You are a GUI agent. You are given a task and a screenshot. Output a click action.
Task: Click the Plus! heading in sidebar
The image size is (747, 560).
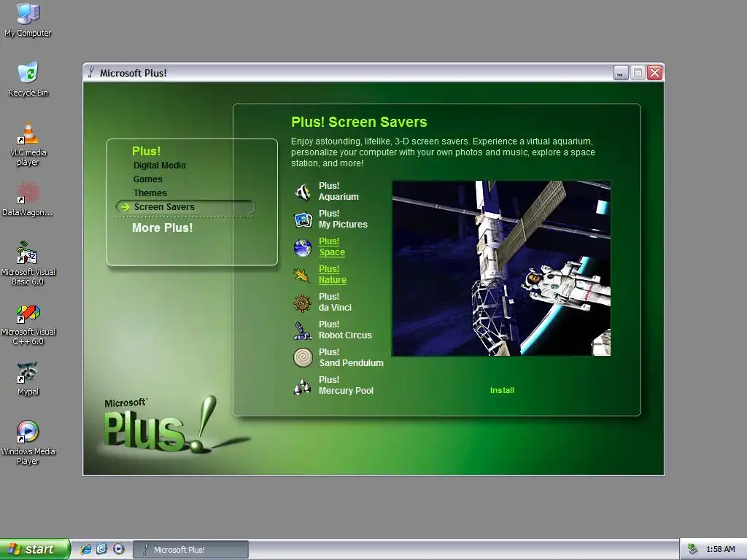[146, 151]
